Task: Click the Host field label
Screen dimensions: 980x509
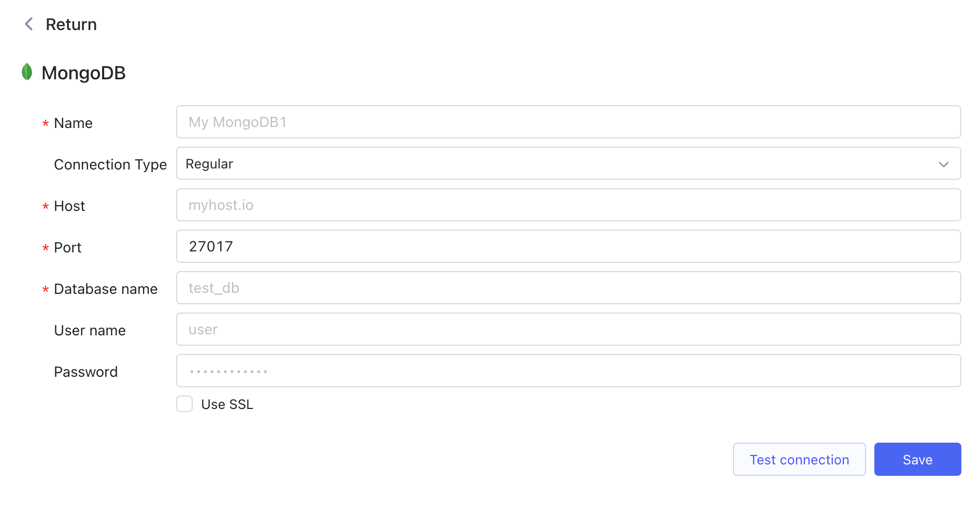Action: (x=69, y=206)
